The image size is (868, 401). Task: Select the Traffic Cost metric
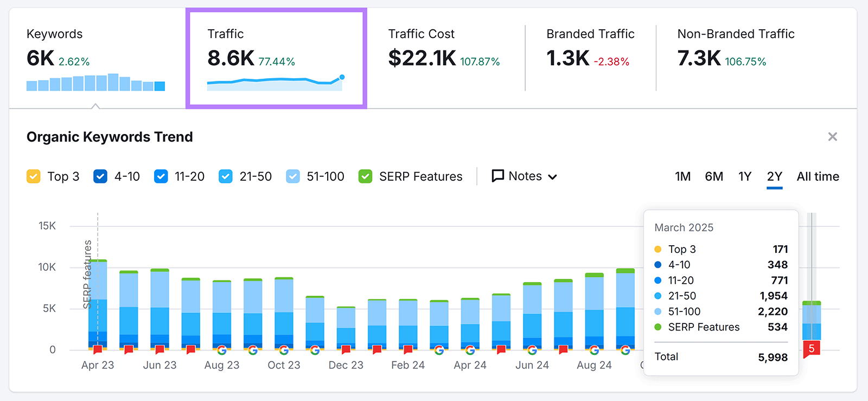[444, 49]
